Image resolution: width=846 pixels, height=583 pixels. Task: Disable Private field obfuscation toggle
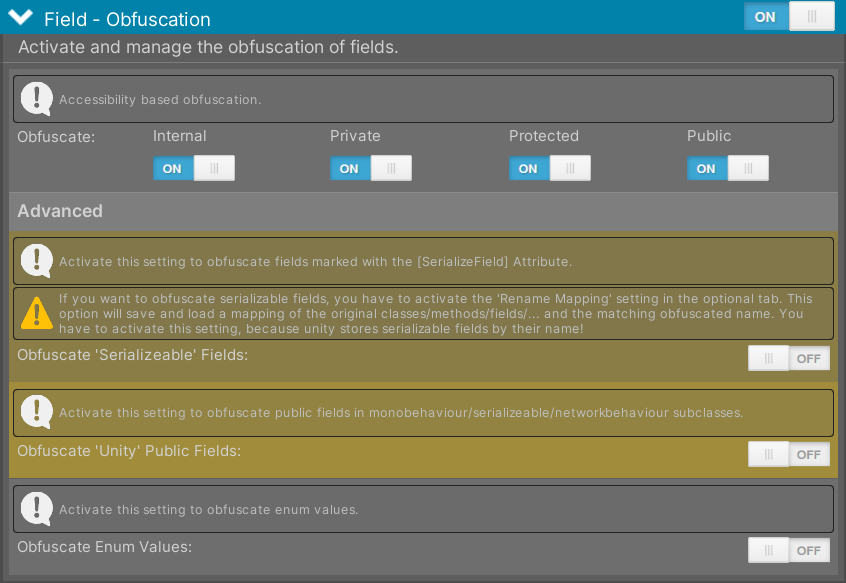click(371, 168)
